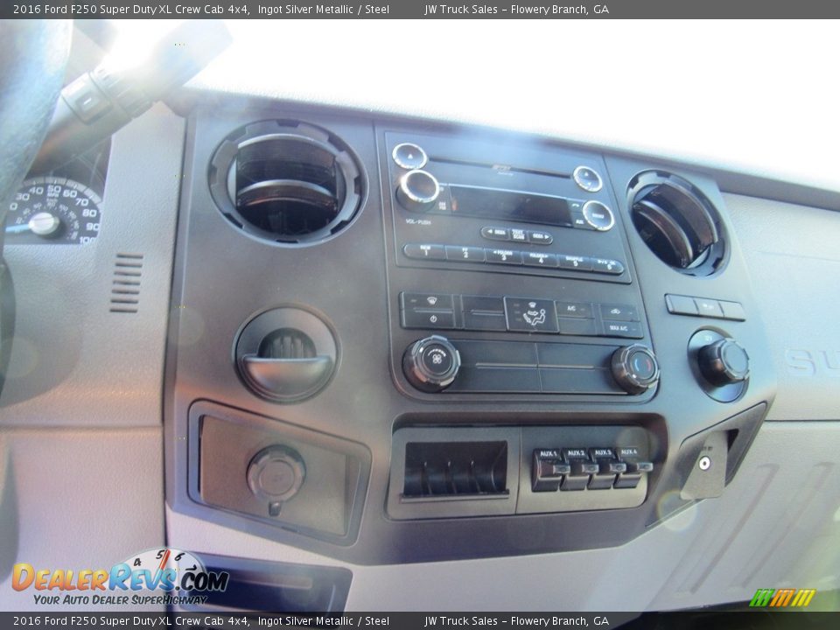Select the airflow direction mode button
This screenshot has height=630, width=840.
(531, 315)
